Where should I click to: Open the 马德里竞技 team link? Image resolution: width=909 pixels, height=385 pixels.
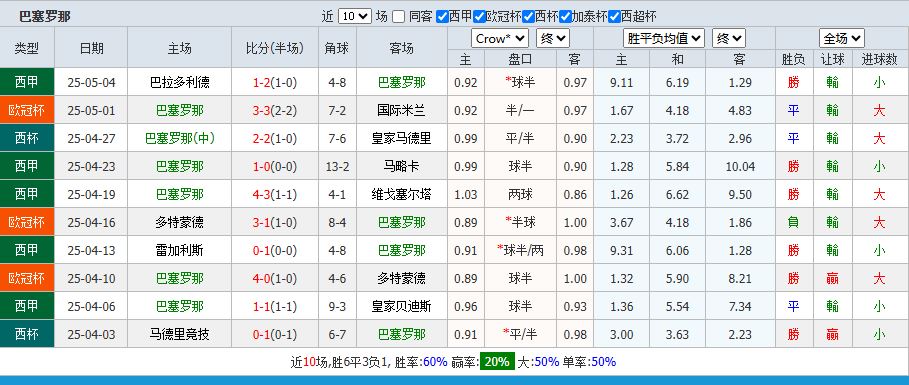point(179,334)
